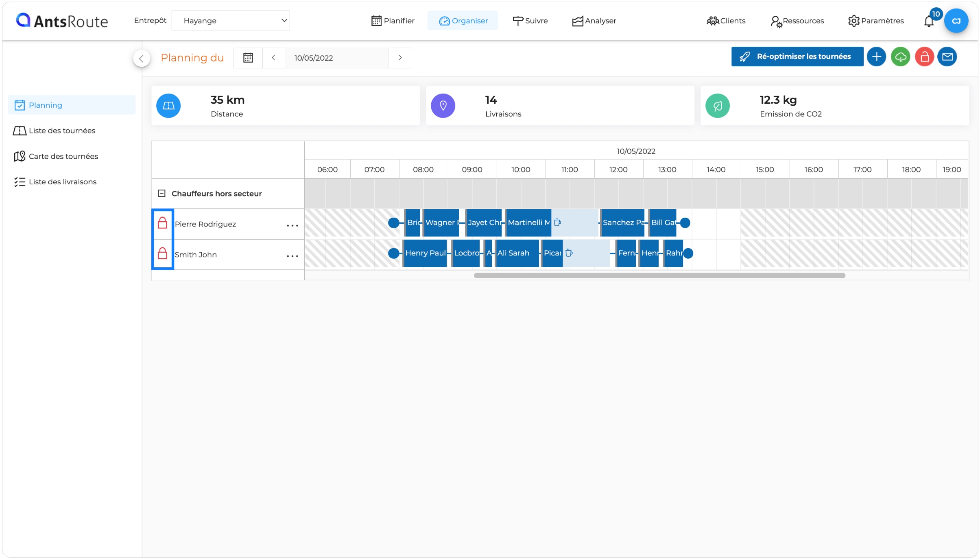Open Carte des tournées in sidebar
The width and height of the screenshot is (980, 559).
coord(55,156)
